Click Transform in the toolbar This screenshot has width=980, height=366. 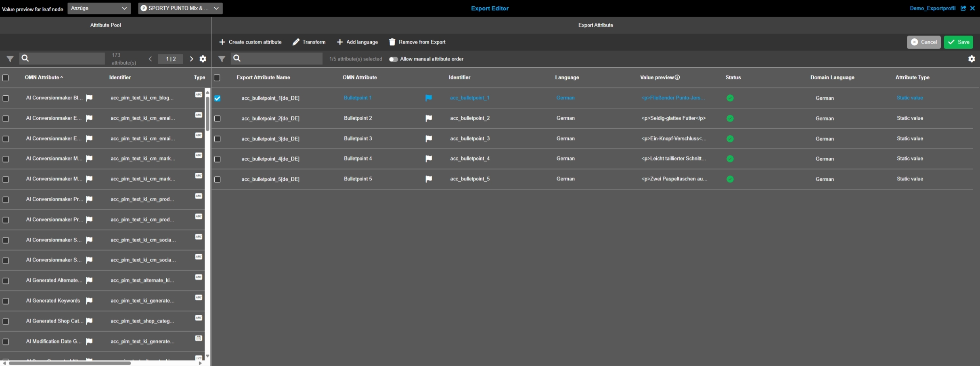point(309,42)
